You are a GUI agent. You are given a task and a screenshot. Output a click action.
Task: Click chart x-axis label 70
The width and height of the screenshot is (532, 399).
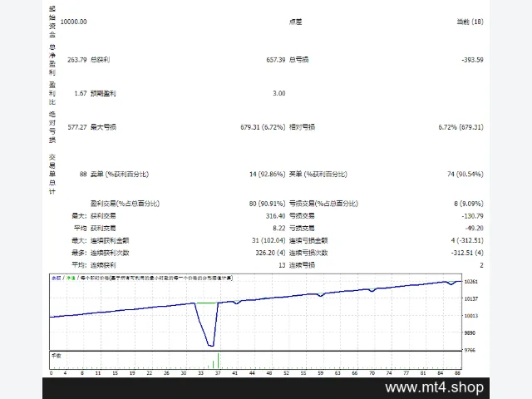pyautogui.click(x=372, y=373)
